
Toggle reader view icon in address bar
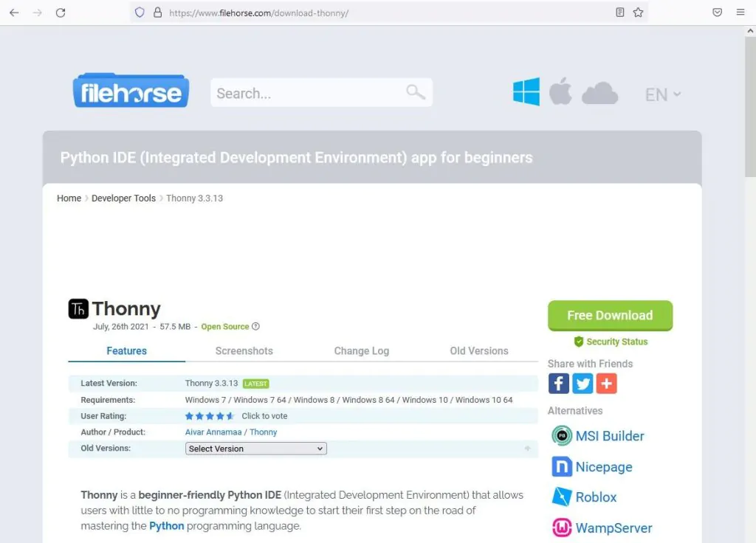coord(620,13)
